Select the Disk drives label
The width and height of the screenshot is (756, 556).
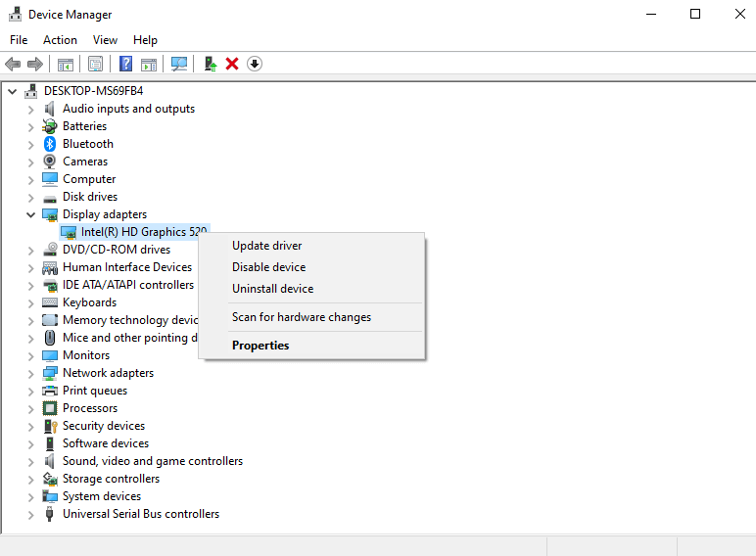tap(90, 197)
